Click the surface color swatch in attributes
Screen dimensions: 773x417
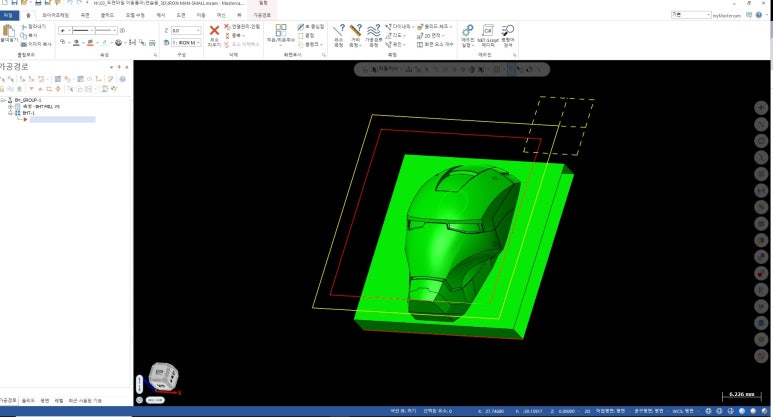pos(105,43)
